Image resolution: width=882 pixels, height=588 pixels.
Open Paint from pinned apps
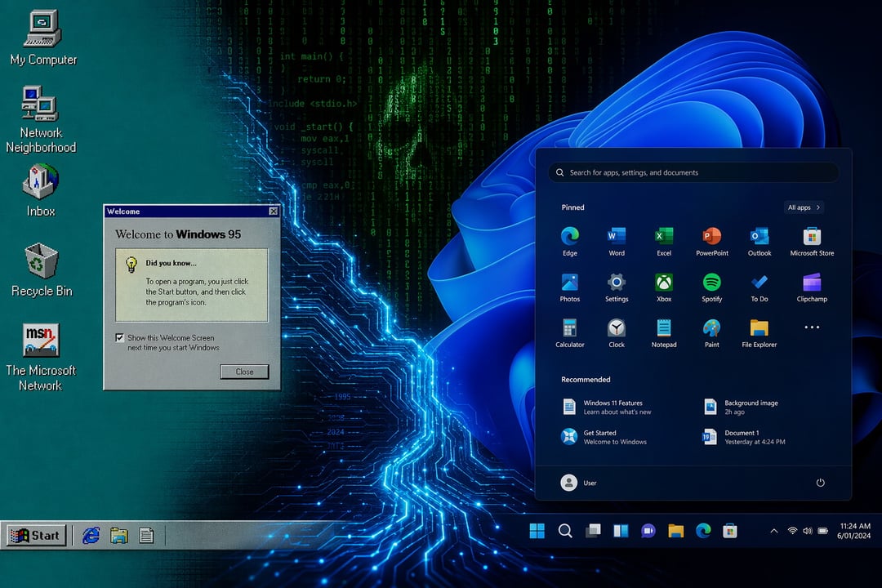[x=711, y=333]
